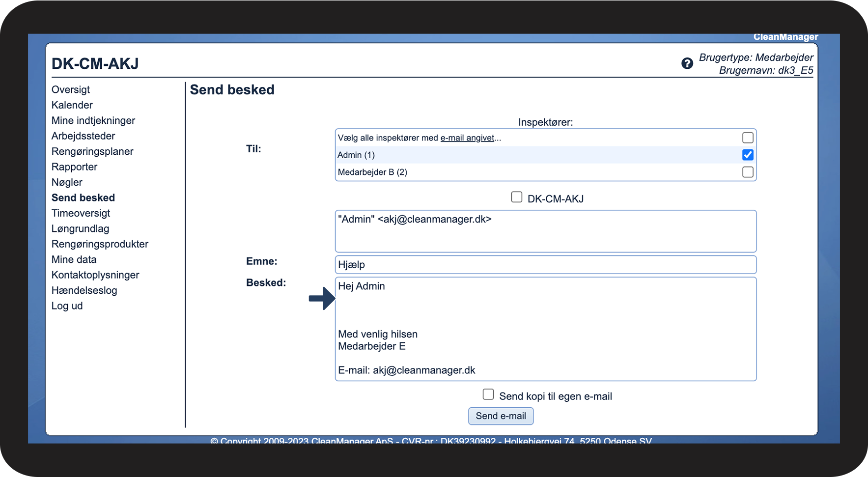Open Rengøringsprodukter page
This screenshot has height=477, width=868.
[x=100, y=244]
